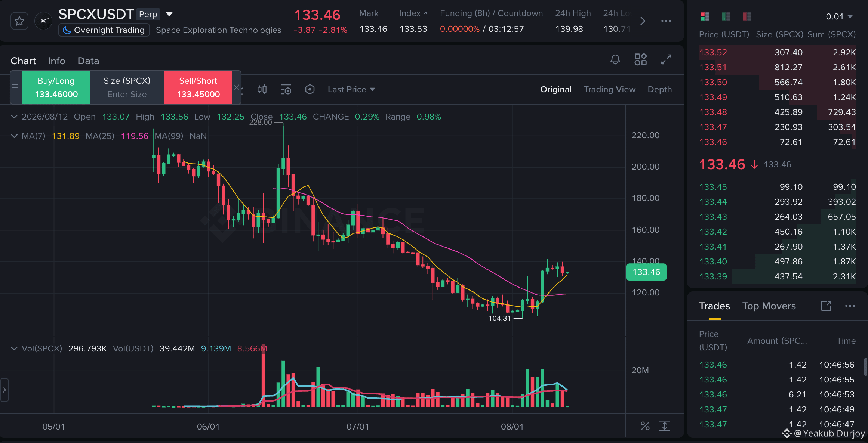Close the quick-order panel

pyautogui.click(x=236, y=87)
